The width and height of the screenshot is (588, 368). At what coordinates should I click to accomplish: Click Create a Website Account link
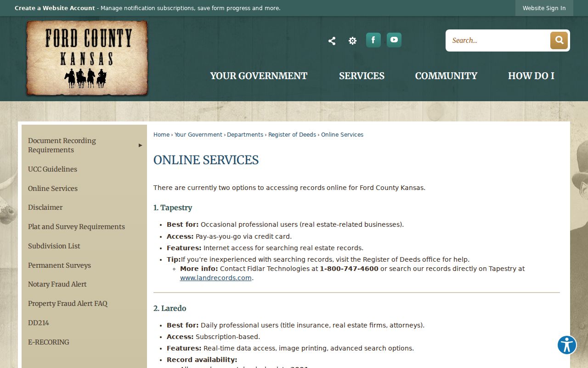[x=55, y=8]
